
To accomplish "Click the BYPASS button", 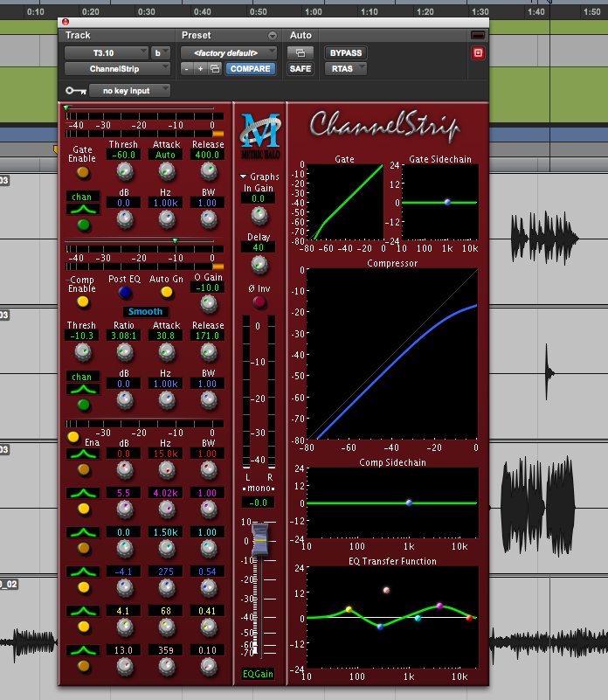I will tap(346, 53).
